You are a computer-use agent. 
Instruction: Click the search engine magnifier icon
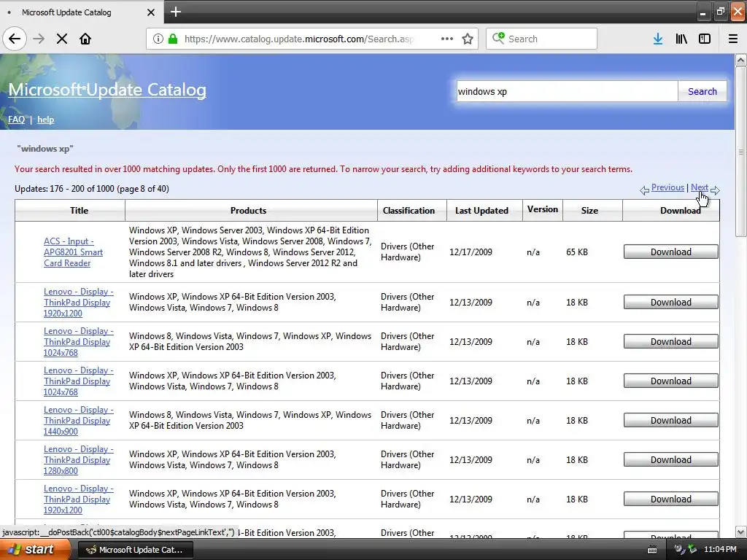click(x=498, y=38)
